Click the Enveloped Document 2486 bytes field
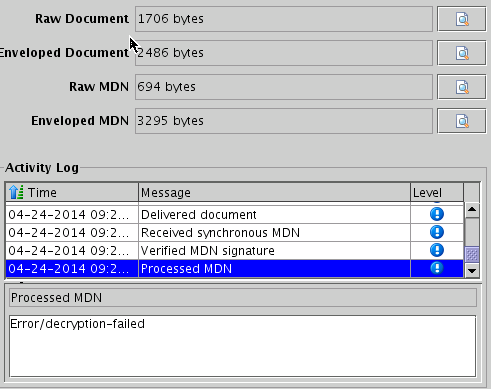Image resolution: width=491 pixels, height=389 pixels. coord(284,53)
